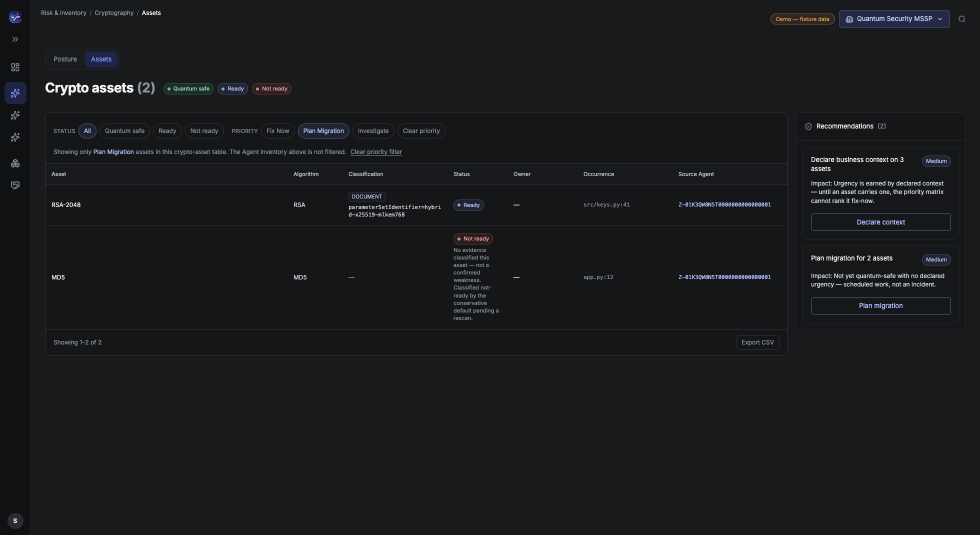Click the src/keys.py:41 occurrence cell
The image size is (980, 535).
tap(606, 205)
